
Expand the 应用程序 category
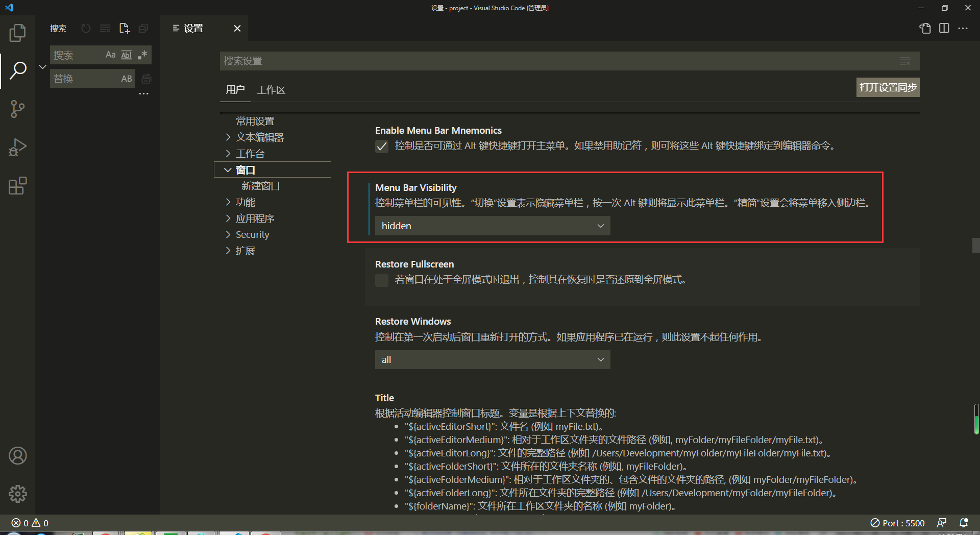tap(255, 218)
